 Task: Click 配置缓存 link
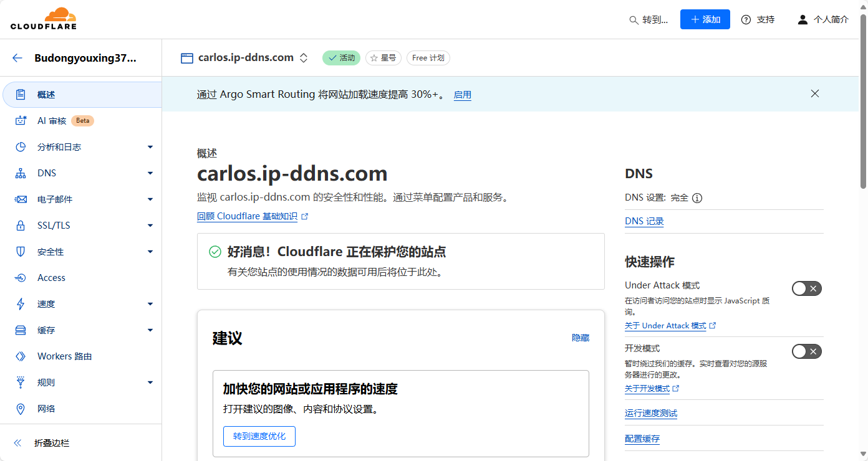[642, 439]
